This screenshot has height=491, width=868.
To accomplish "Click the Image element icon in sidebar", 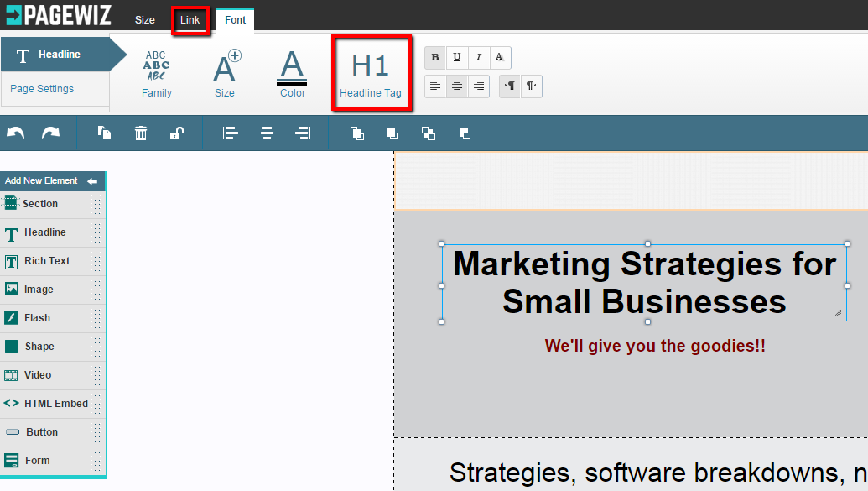I will point(12,289).
